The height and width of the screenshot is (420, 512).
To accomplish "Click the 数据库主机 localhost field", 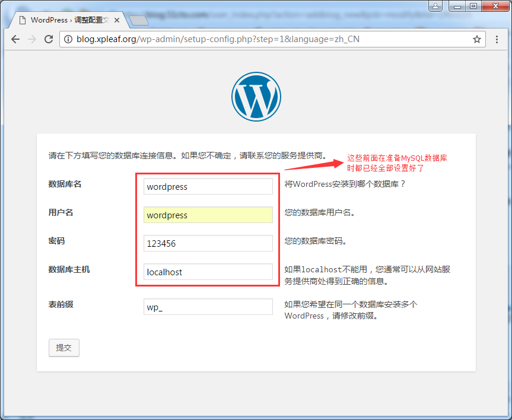I will pyautogui.click(x=208, y=272).
